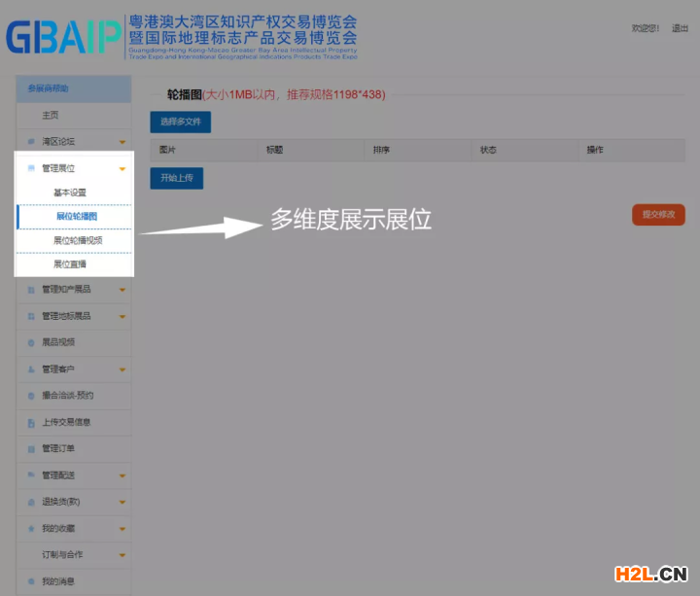Viewport: 700px width, 596px height.
Task: Click the 我的消息 icon
Action: tap(31, 581)
